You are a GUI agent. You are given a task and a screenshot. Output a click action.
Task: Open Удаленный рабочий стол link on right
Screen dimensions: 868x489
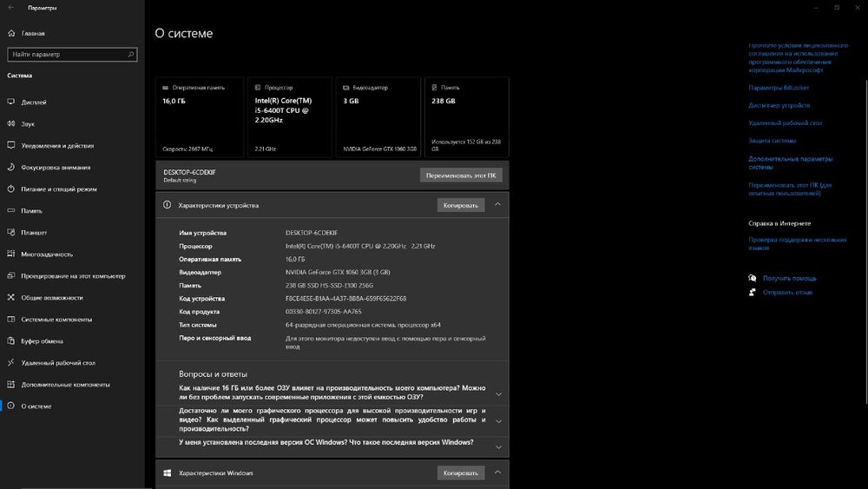785,123
